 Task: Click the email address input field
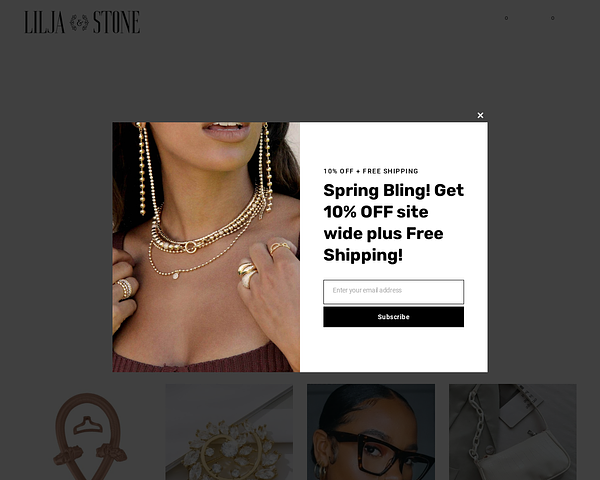[393, 292]
